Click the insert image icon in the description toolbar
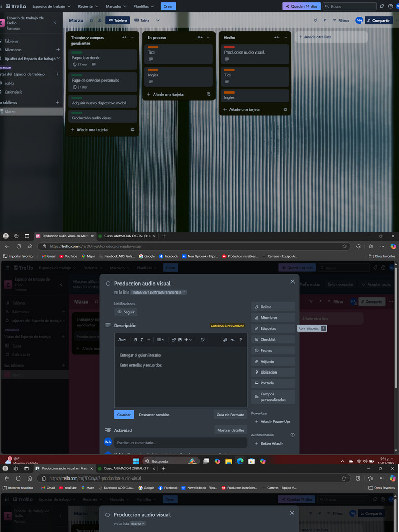 [x=180, y=340]
